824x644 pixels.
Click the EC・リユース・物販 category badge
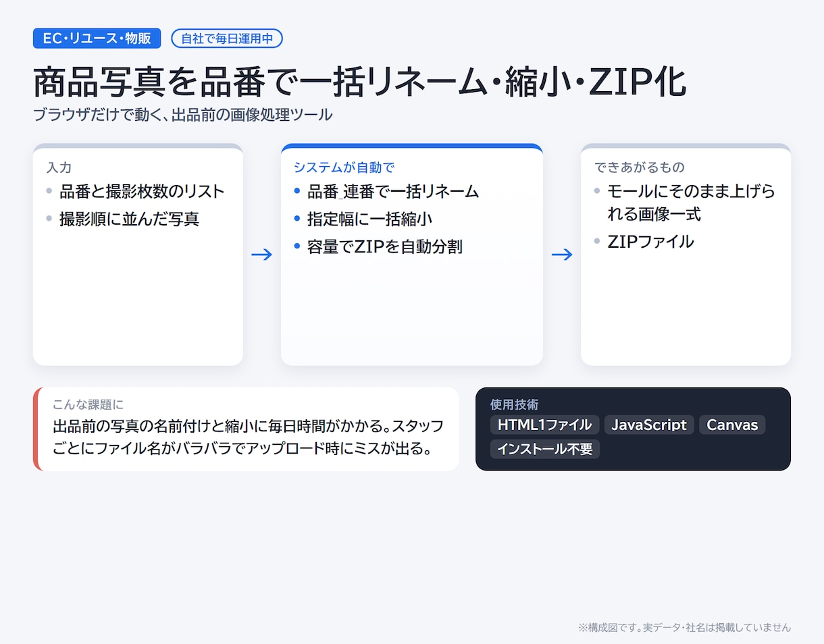pos(97,38)
